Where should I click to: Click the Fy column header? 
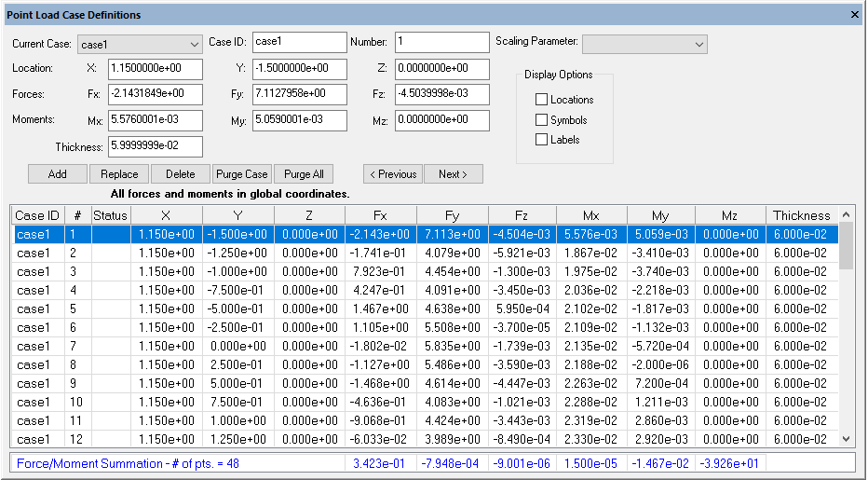click(x=451, y=215)
